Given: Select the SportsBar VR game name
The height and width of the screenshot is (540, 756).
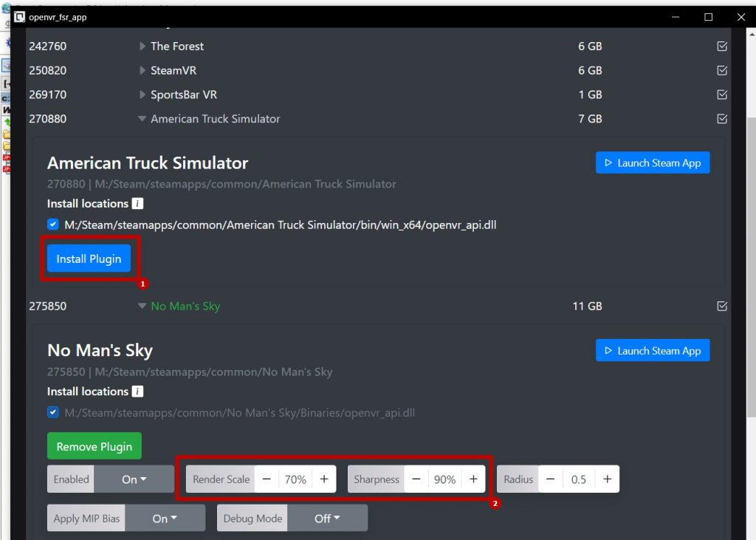Looking at the screenshot, I should tap(184, 95).
